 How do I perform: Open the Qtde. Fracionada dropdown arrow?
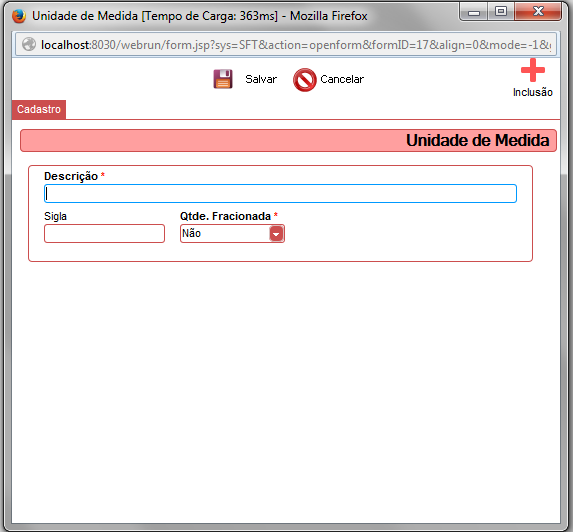coord(276,233)
